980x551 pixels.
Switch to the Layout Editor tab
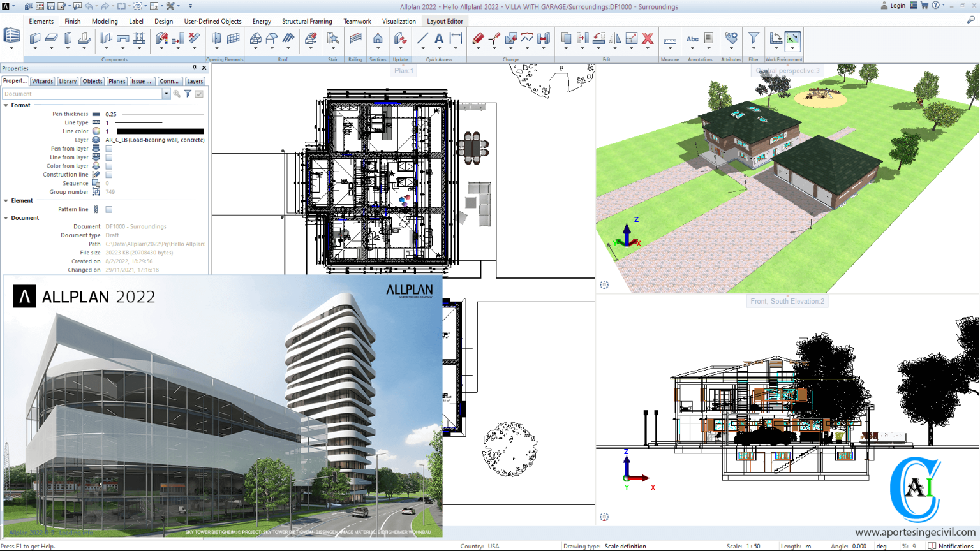pyautogui.click(x=445, y=20)
